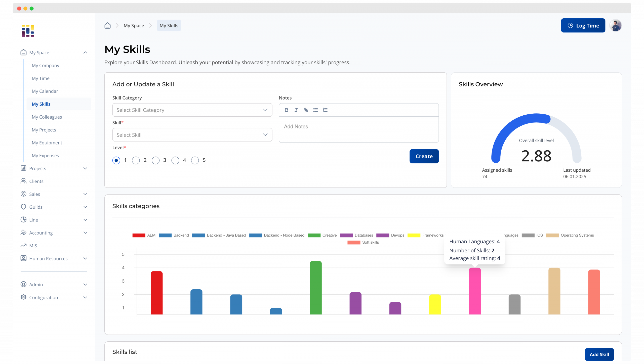
Task: Open the Skill Category dropdown
Action: [192, 110]
